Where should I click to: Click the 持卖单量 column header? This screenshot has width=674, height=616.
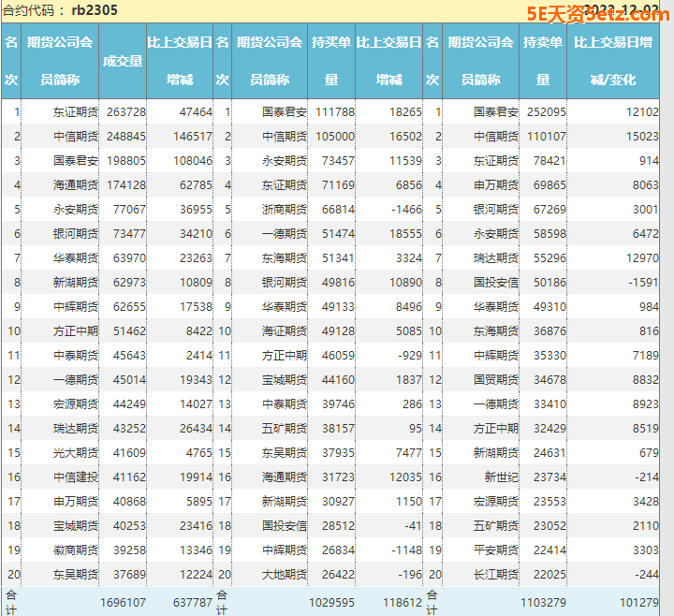[542, 61]
